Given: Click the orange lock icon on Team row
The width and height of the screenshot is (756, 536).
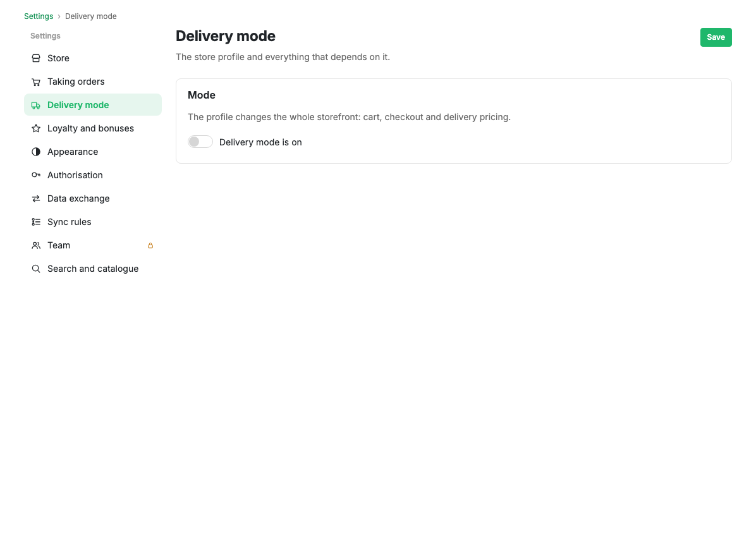Looking at the screenshot, I should pos(150,246).
